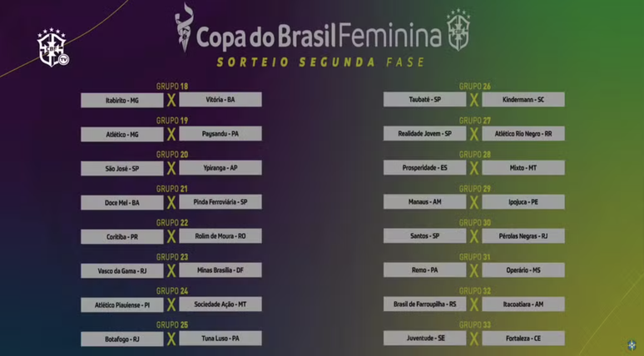This screenshot has width=644, height=356.
Task: Select the Kindermann - SC team box
Action: click(x=523, y=99)
